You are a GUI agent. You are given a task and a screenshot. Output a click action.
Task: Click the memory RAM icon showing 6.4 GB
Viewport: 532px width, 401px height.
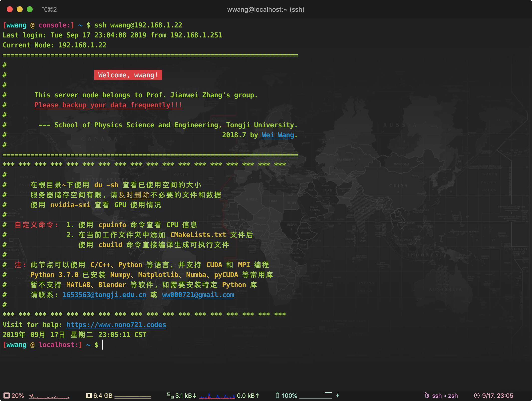[x=89, y=396]
